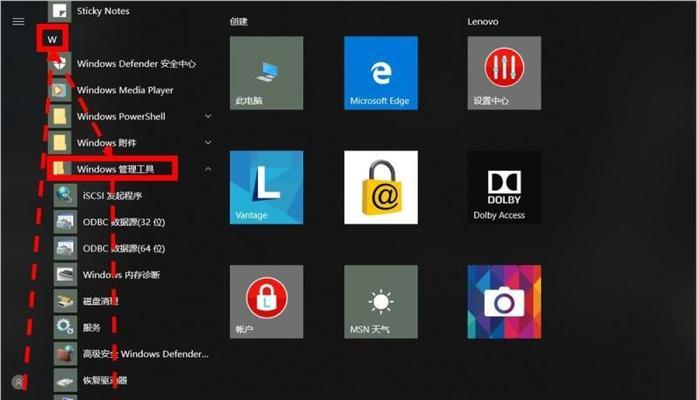The image size is (697, 400).
Task: Open the Lenovo 设置中心 tile
Action: pyautogui.click(x=504, y=73)
